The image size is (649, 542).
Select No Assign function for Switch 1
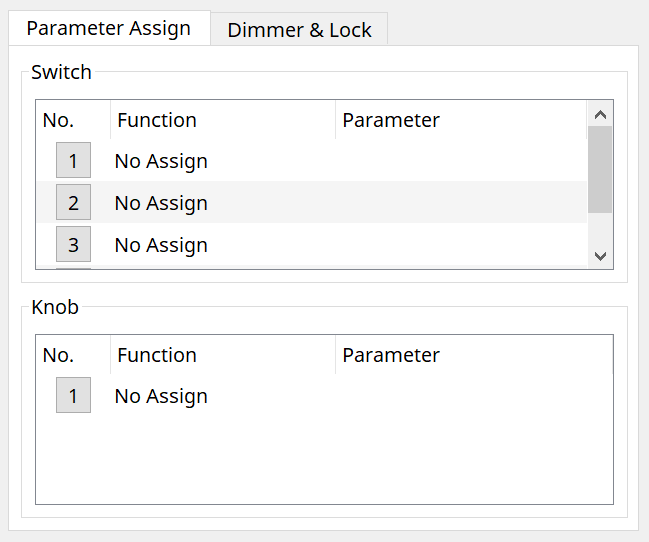point(161,161)
